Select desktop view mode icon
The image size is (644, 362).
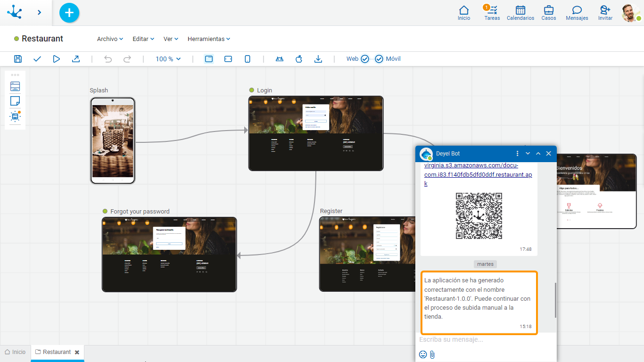point(209,59)
